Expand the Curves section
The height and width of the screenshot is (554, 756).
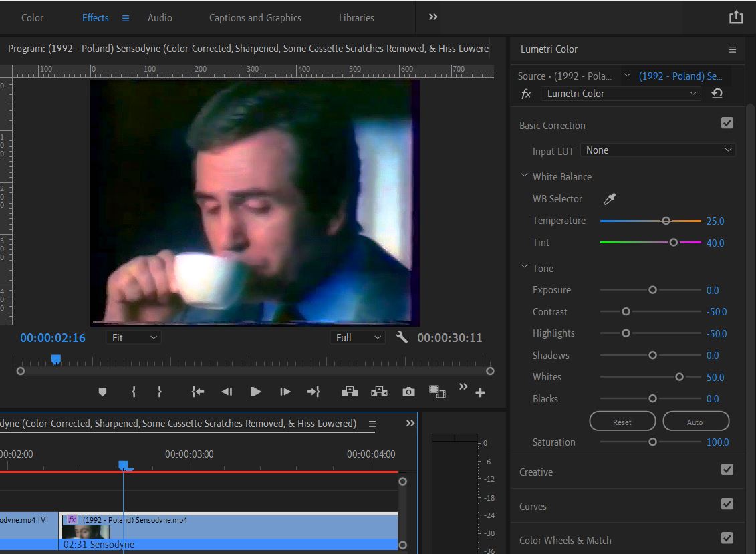tap(533, 507)
